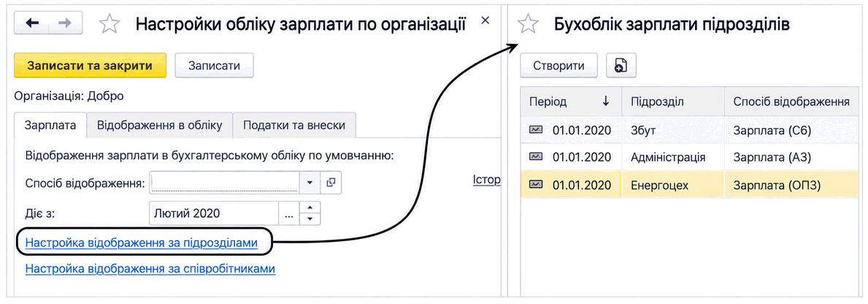Screen dimensions: 868x304
Task: Decrease the Діє з month
Action: click(x=310, y=221)
